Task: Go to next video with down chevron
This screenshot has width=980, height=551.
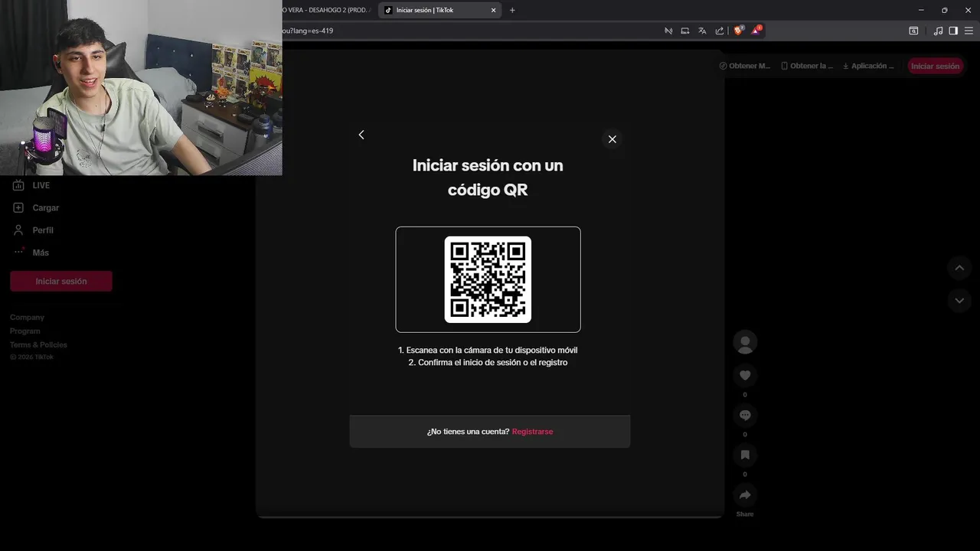Action: (959, 301)
